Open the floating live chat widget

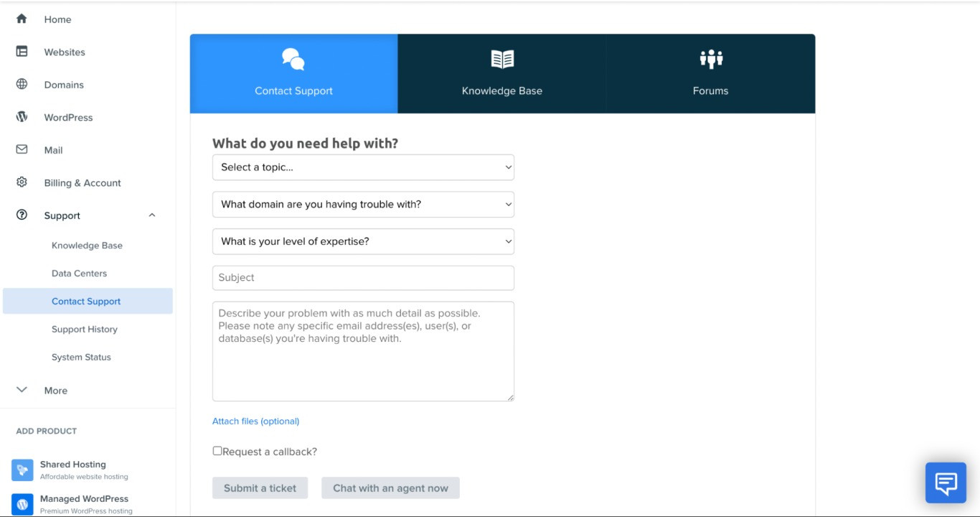click(x=946, y=483)
